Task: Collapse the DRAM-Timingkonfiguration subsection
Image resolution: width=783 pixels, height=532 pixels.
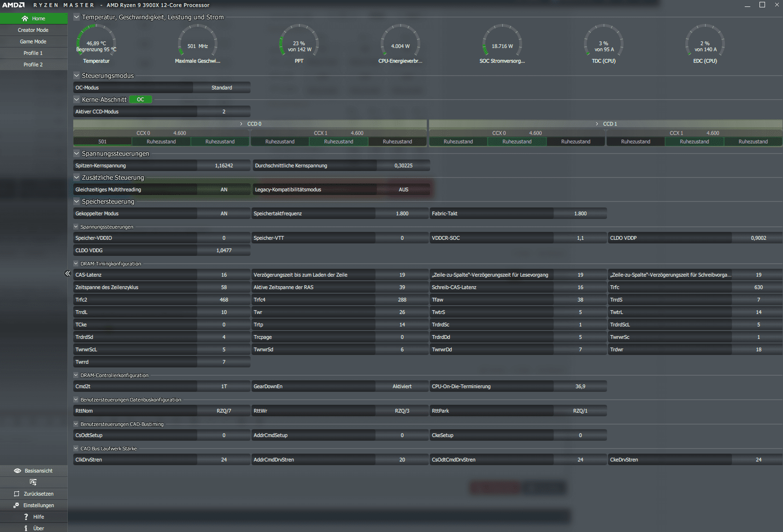Action: [x=76, y=264]
